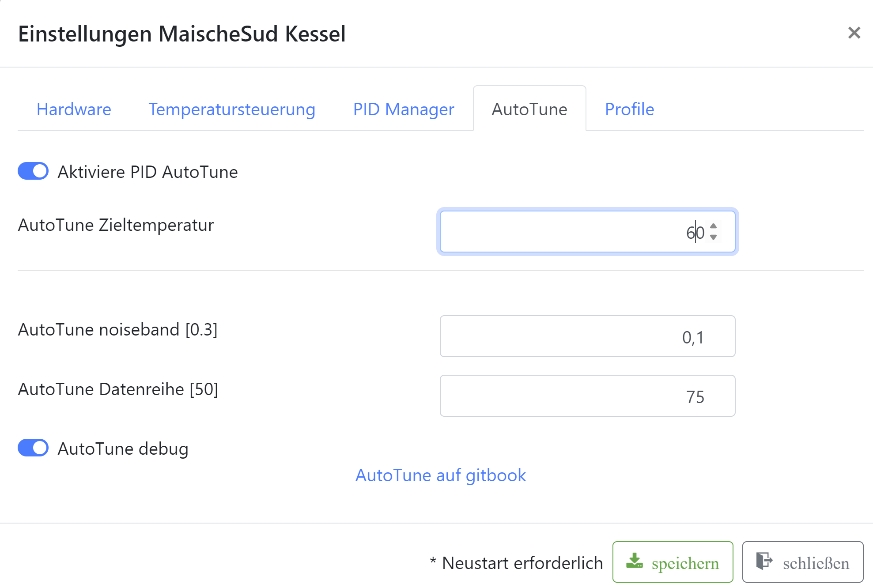Click the save icon in speichern button
The width and height of the screenshot is (873, 588).
point(635,561)
